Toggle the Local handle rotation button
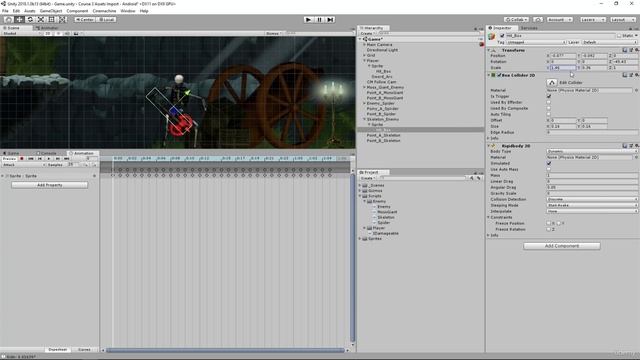 pos(106,20)
